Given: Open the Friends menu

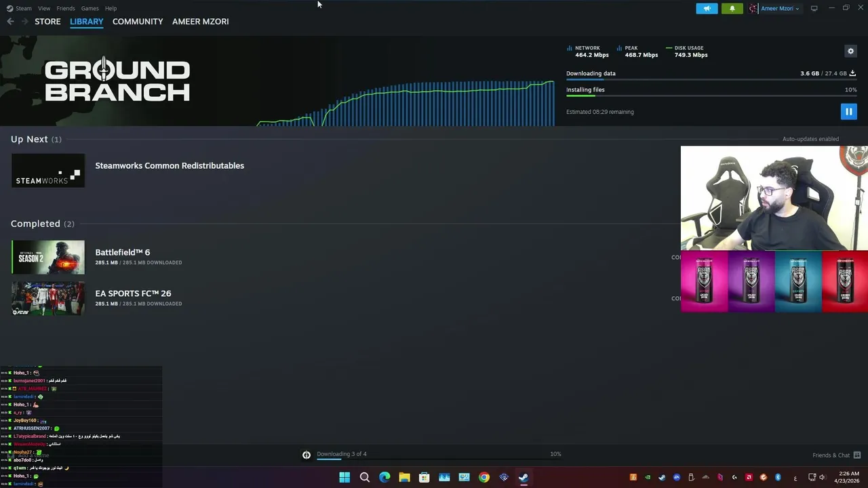Looking at the screenshot, I should pyautogui.click(x=66, y=8).
